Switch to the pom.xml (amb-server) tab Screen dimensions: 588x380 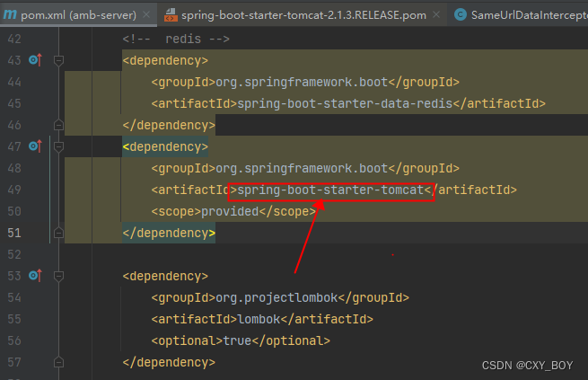[x=78, y=15]
